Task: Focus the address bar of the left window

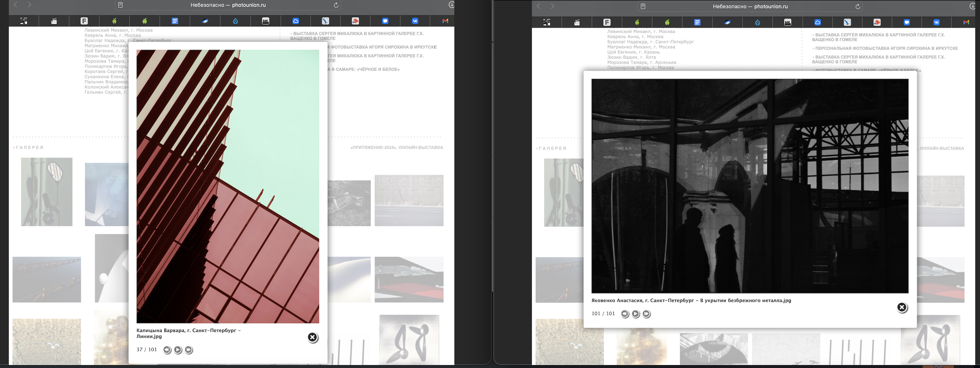Action: 228,5
